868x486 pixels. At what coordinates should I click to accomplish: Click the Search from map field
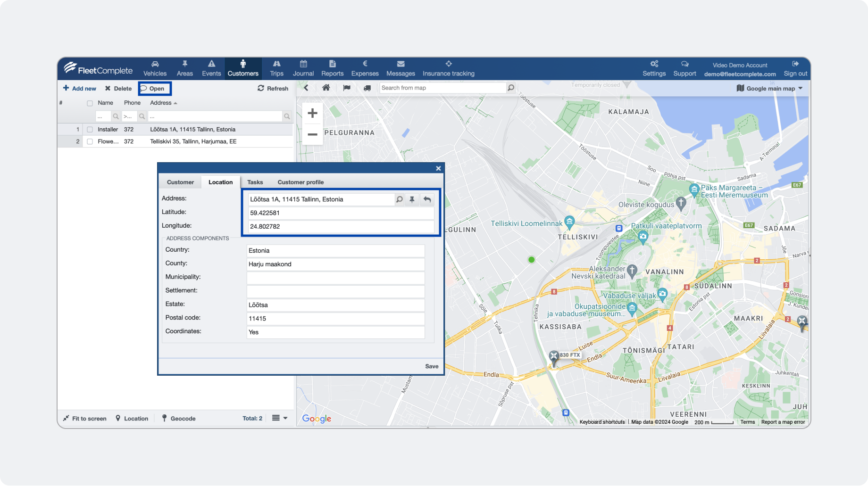click(442, 88)
